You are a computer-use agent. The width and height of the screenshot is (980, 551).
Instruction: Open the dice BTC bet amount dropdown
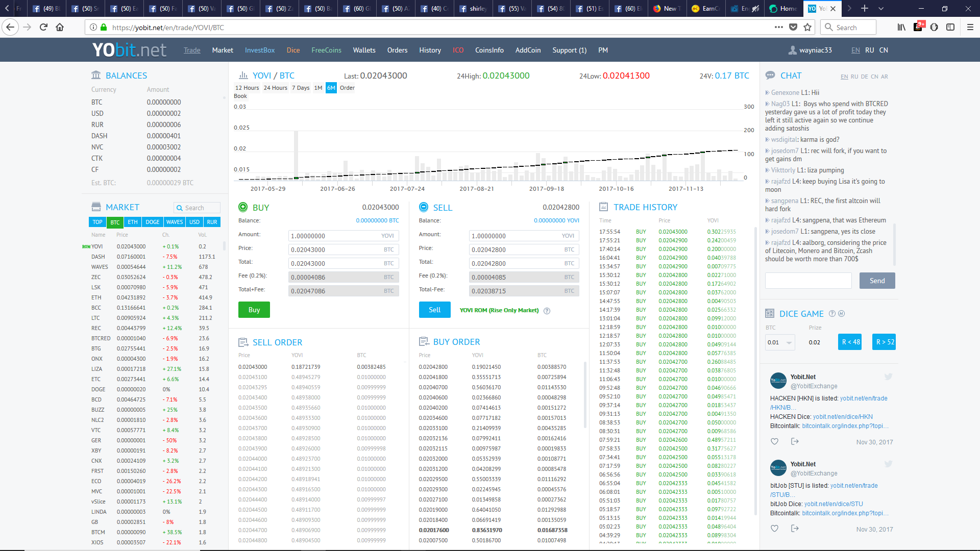(x=780, y=342)
